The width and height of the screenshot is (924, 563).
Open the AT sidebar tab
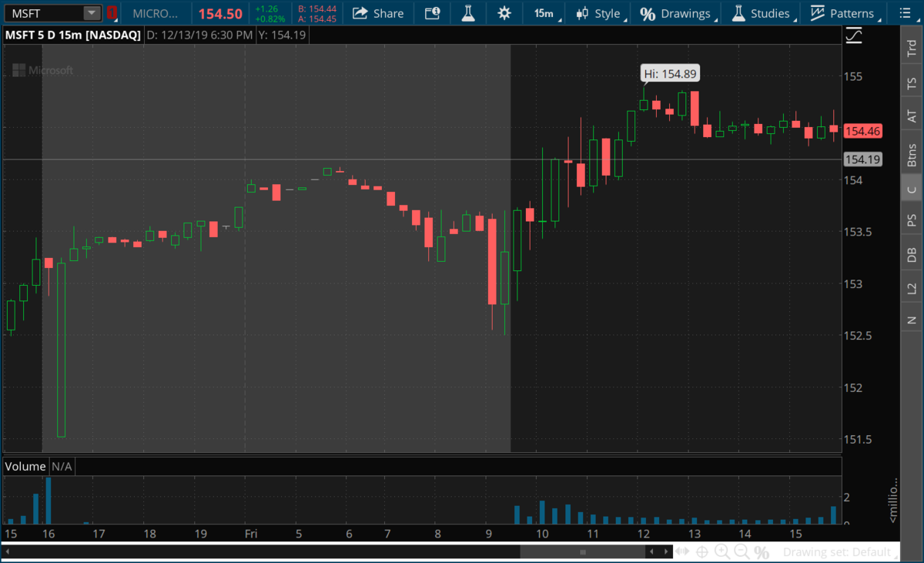[x=912, y=116]
